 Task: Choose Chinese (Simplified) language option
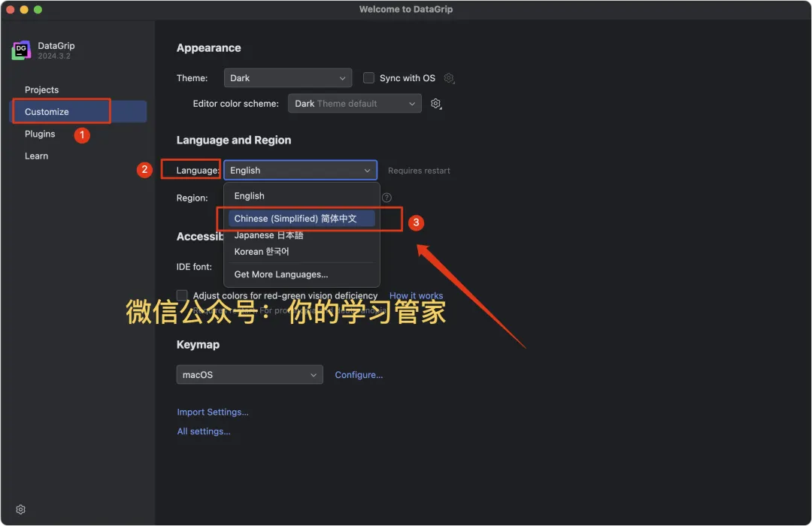pos(301,219)
